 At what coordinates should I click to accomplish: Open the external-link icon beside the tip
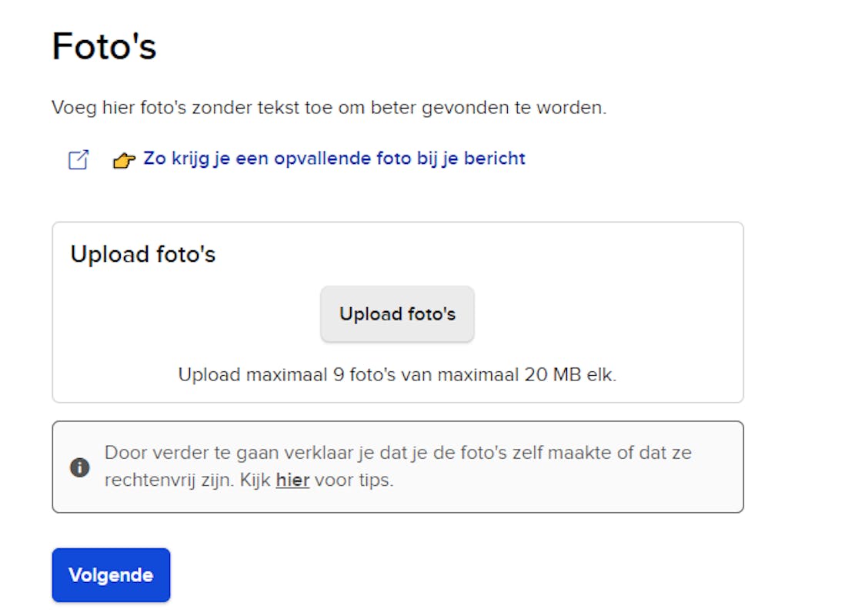click(78, 159)
